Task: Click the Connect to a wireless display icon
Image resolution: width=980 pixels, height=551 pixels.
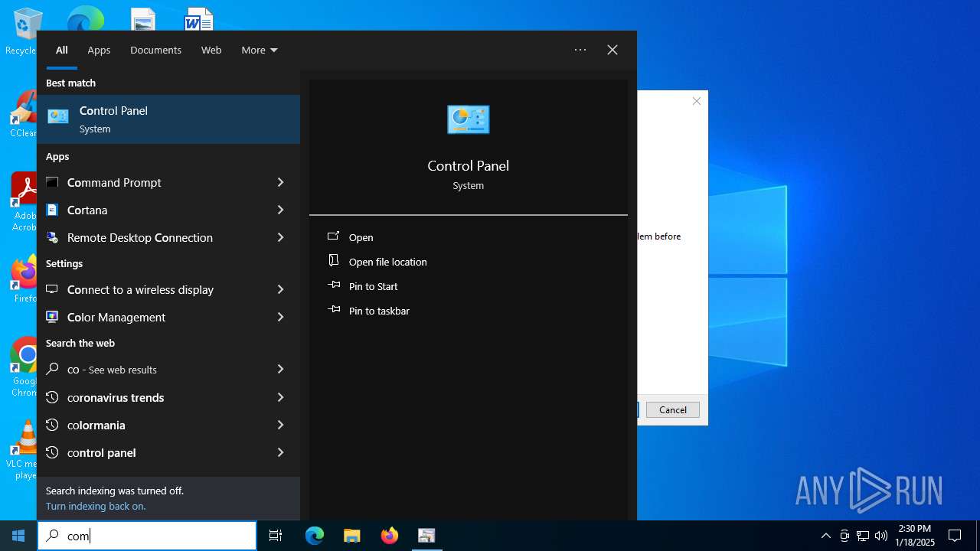Action: (52, 289)
